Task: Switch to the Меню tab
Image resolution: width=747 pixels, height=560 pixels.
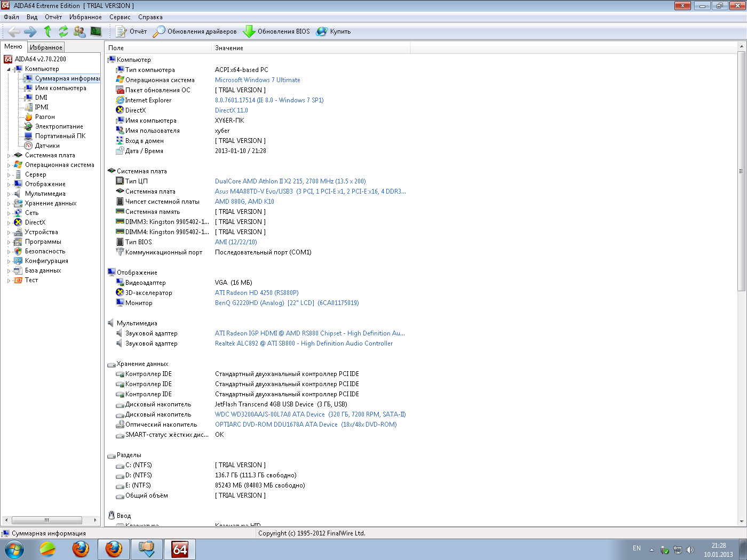Action: 13,46
